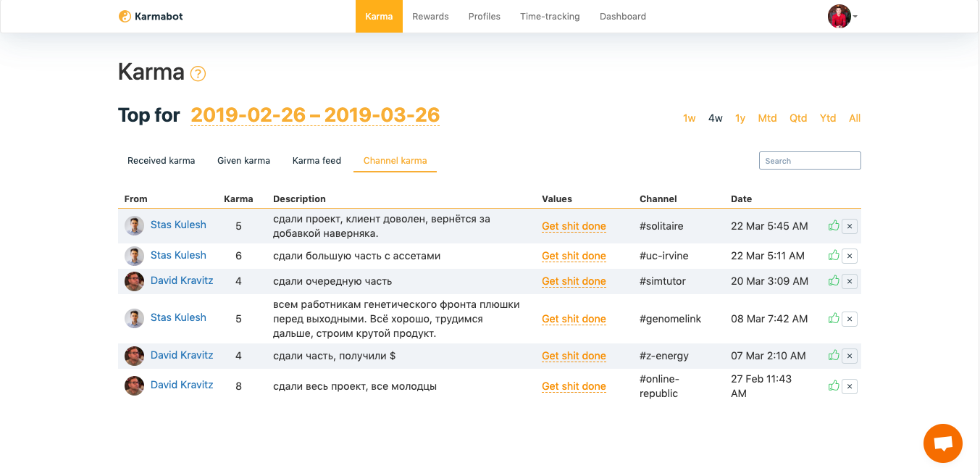
Task: Go to Rewards page
Action: [430, 16]
